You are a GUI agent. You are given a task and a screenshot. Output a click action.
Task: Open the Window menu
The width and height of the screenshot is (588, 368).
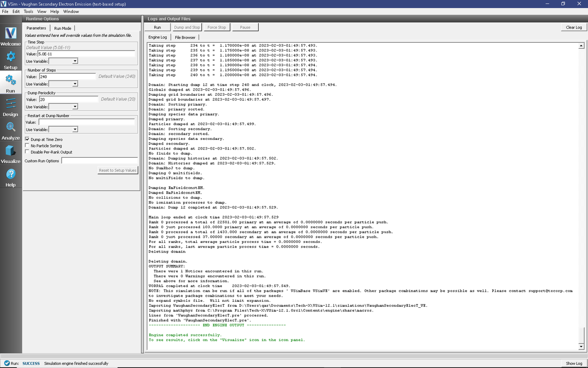(x=71, y=11)
